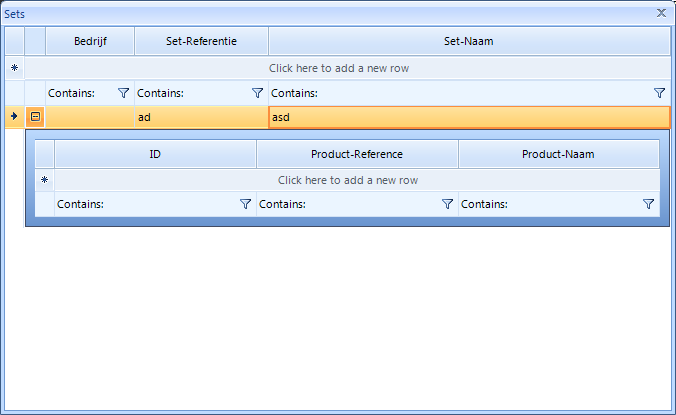Viewport: 676px width, 415px height.
Task: Sort by the Product-Naam column header
Action: 558,155
